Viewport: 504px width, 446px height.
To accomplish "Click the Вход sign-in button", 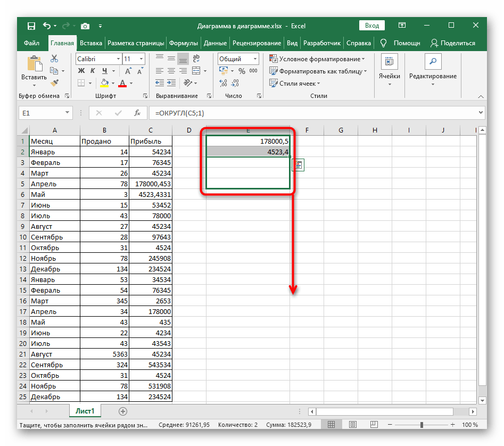I will pos(372,26).
